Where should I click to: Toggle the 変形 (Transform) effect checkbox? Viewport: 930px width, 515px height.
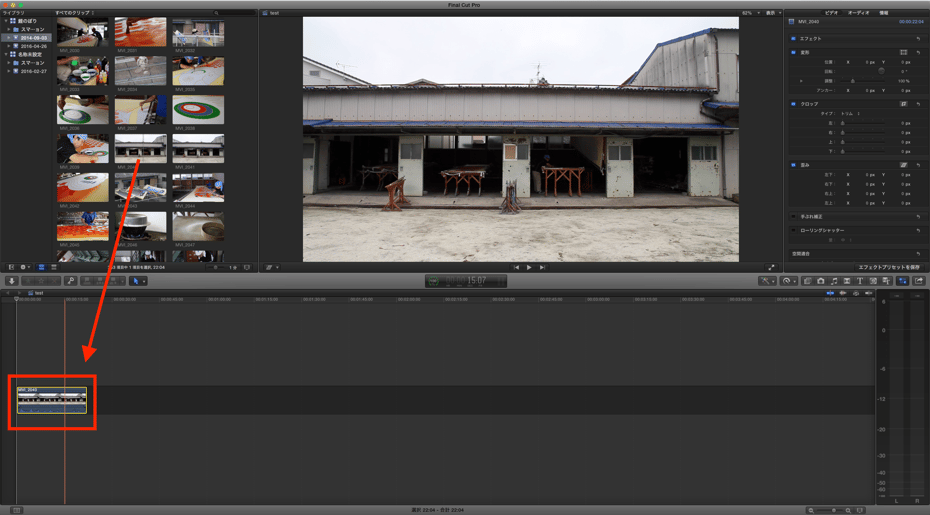click(794, 52)
